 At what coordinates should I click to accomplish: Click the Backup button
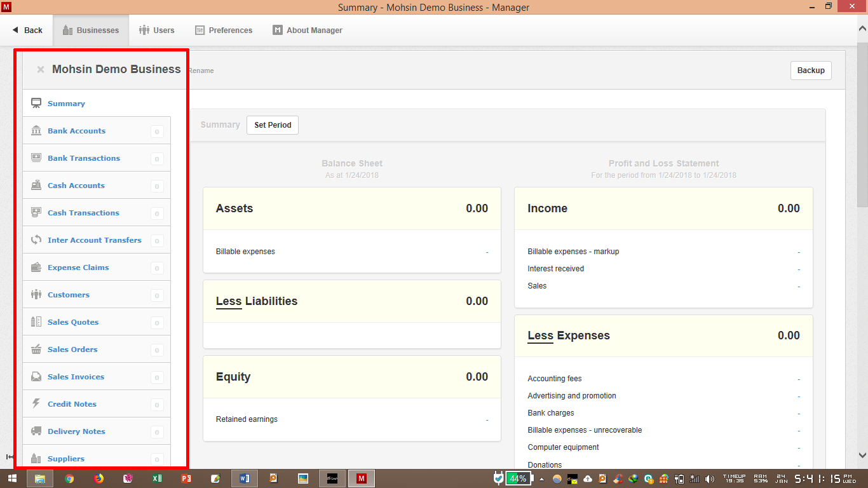click(x=811, y=71)
